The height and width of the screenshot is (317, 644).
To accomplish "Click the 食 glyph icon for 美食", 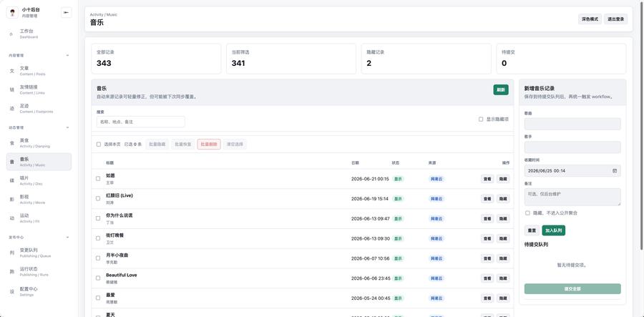I will point(12,143).
